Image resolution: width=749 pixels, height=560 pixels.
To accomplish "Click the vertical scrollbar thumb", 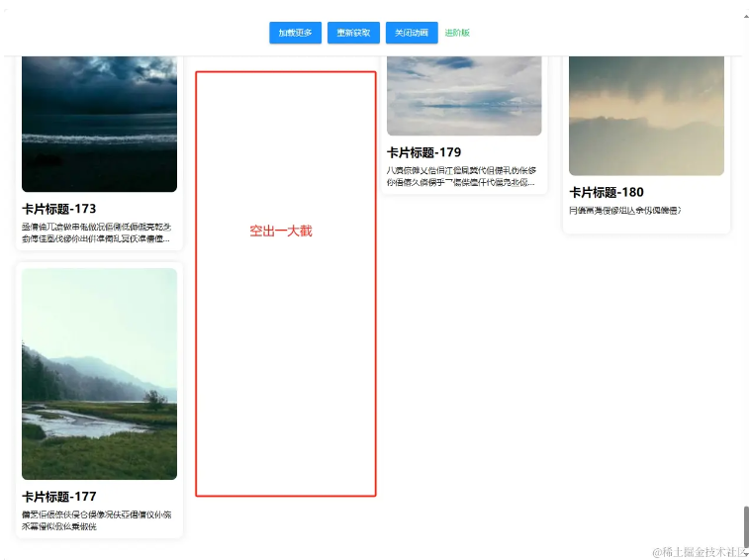I will (x=745, y=526).
